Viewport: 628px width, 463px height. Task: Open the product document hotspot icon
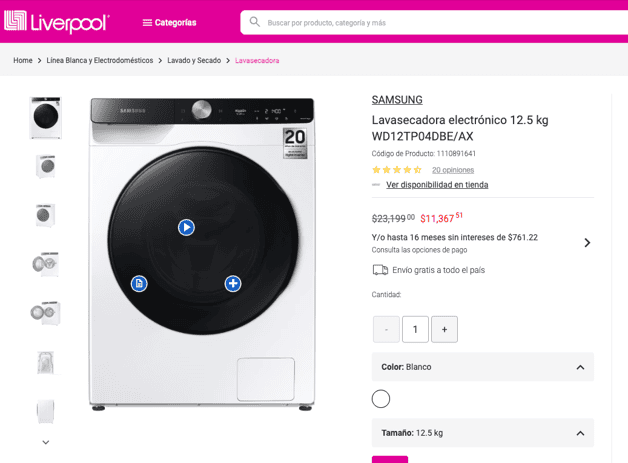pos(139,283)
